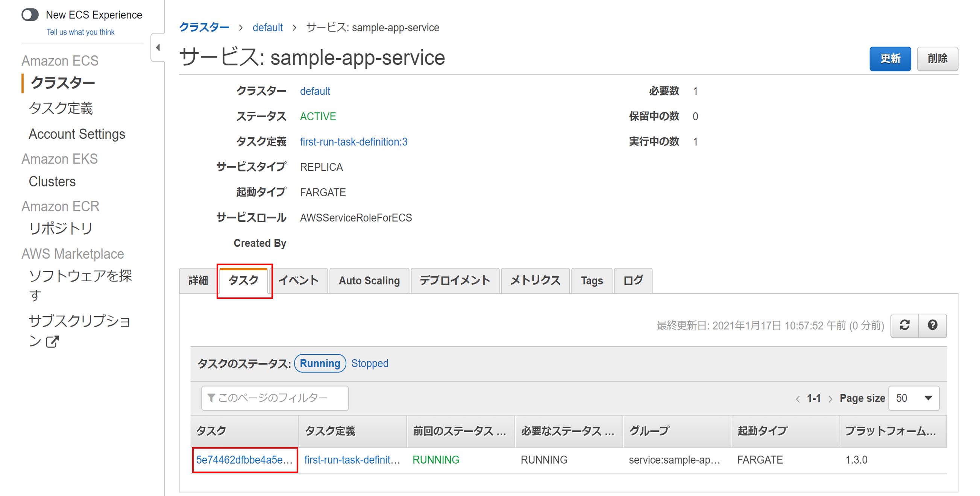The height and width of the screenshot is (496, 980).
Task: Click the REPLICA service type value
Action: point(321,167)
